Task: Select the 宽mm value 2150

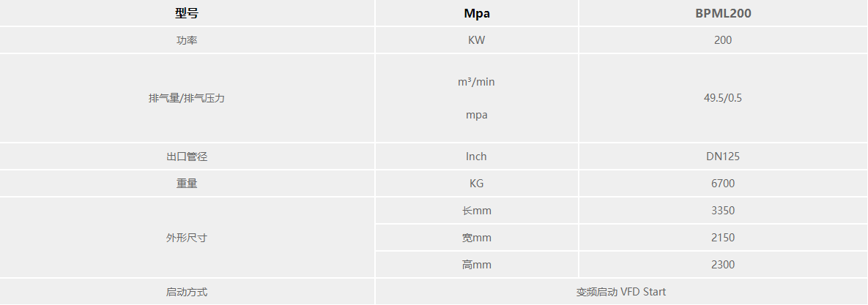Action: click(723, 238)
